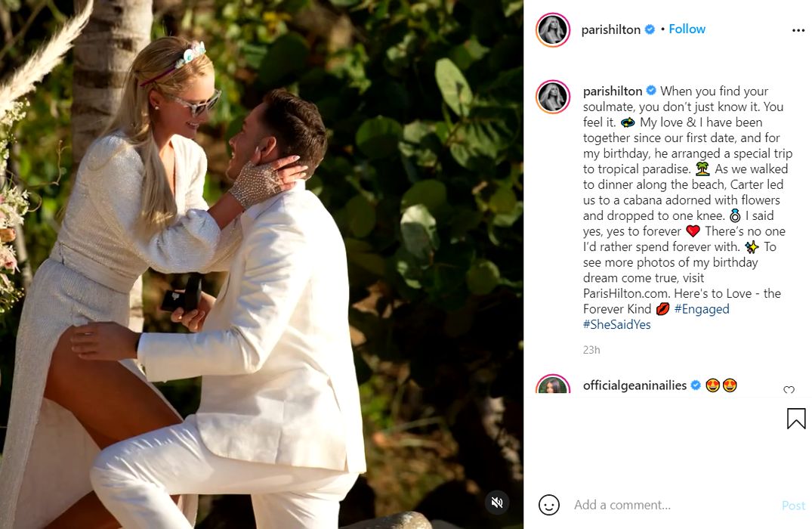Like the officialgeaninailies comment heart
Viewport: 812px width, 529px height.
click(x=789, y=389)
